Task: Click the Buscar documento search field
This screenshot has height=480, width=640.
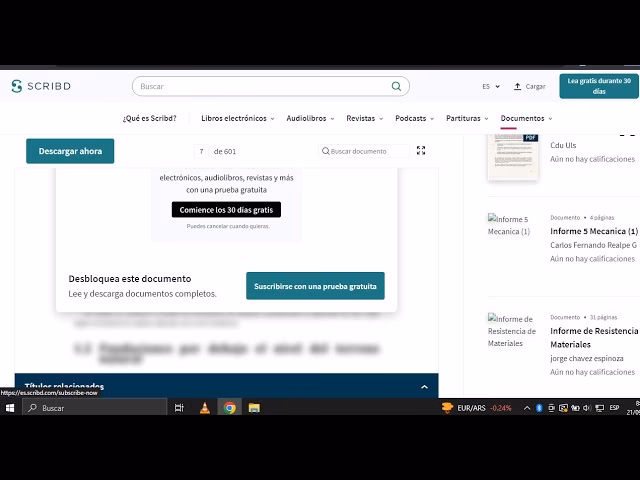Action: coord(364,151)
